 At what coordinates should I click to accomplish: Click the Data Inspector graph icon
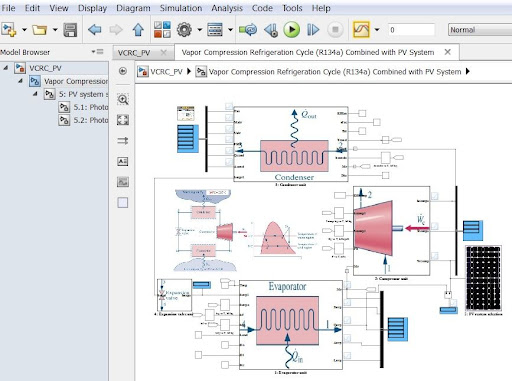[x=361, y=30]
